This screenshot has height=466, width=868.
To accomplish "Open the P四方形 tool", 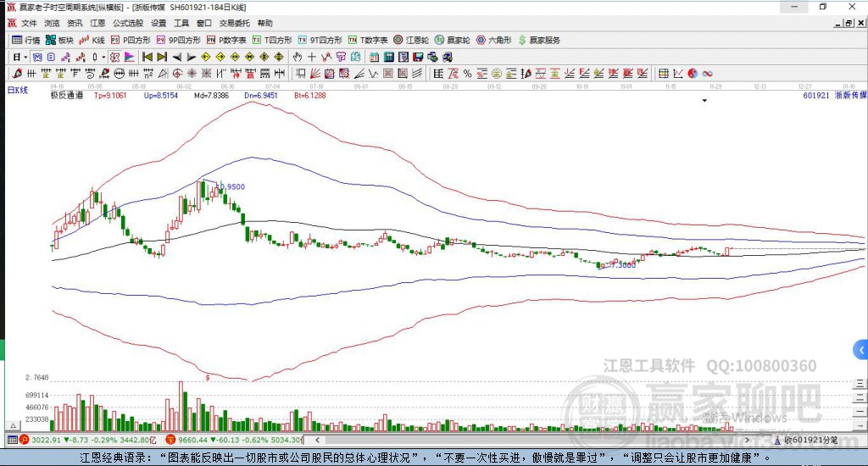I will [131, 40].
